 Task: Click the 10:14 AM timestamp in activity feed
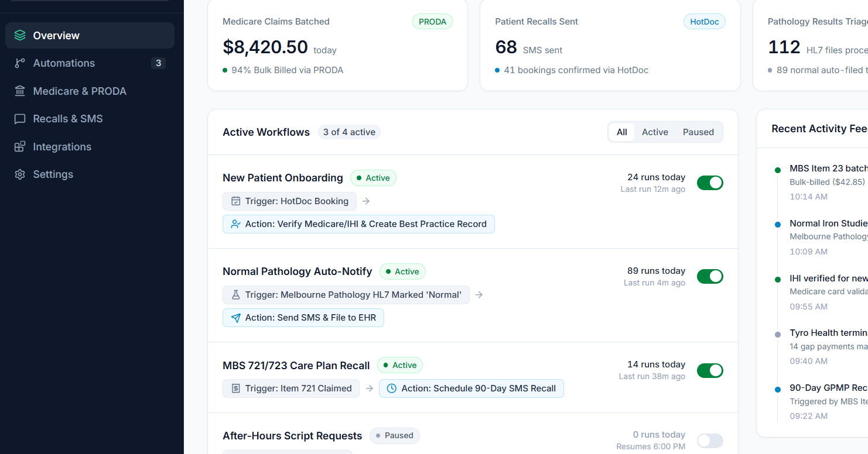click(x=808, y=197)
